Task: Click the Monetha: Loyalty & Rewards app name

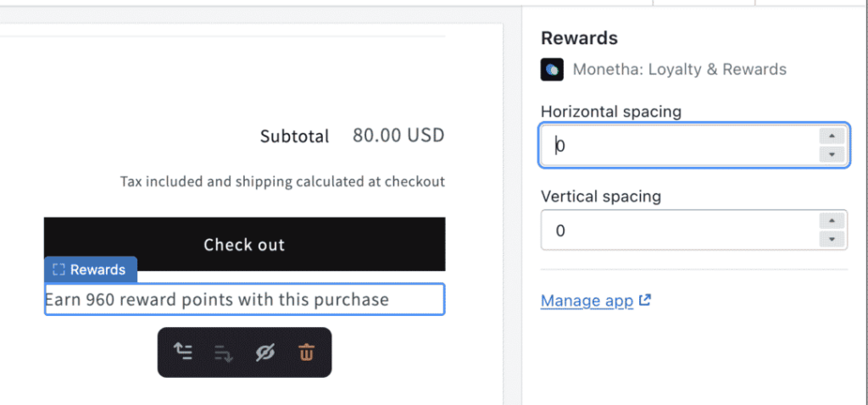Action: 680,69
